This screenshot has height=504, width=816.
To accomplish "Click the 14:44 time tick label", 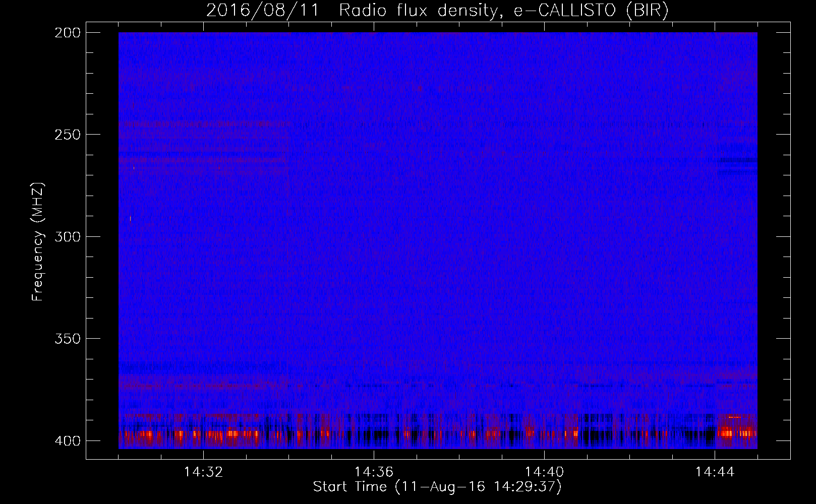I will (x=715, y=472).
